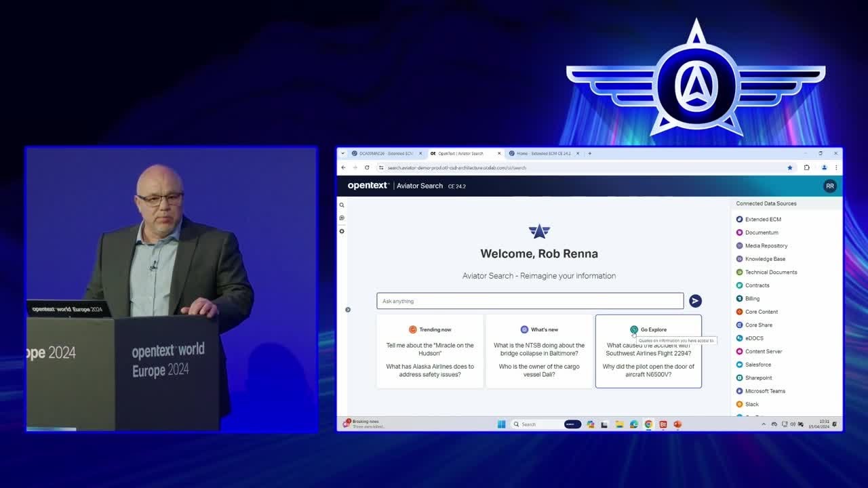
Task: Close the OpenText Aviator Search tab
Action: (x=499, y=153)
